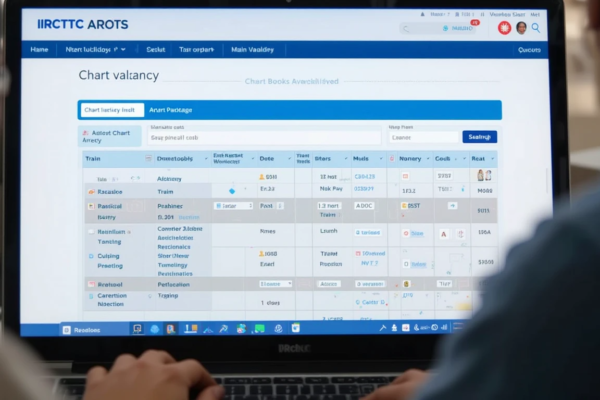Click the red square icon in first Nonery cell

click(405, 176)
